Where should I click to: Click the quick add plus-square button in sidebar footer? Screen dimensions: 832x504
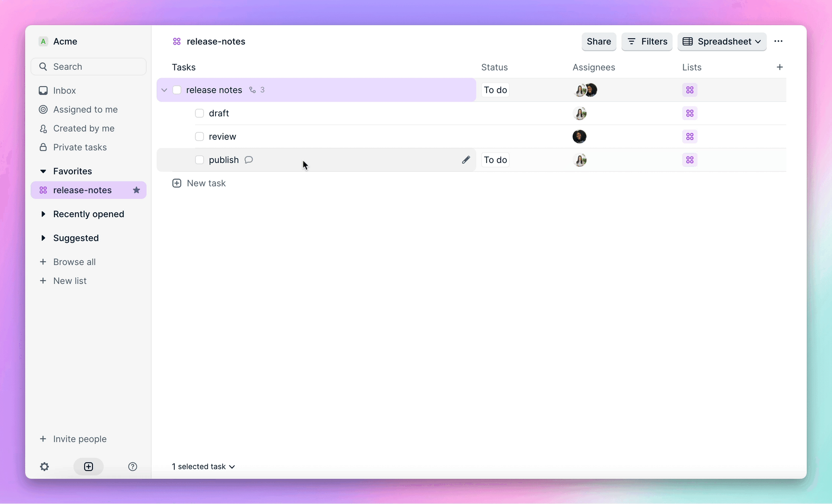click(89, 467)
